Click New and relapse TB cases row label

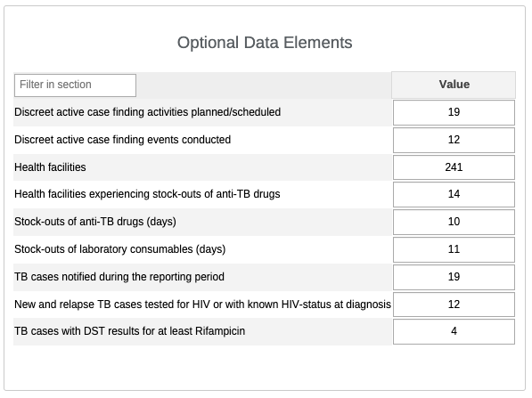pyautogui.click(x=202, y=305)
